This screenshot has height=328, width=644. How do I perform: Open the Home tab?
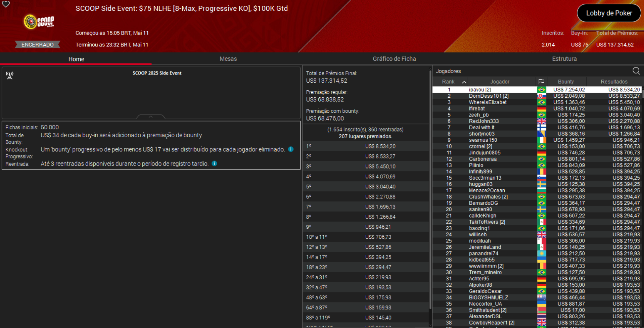coord(76,59)
